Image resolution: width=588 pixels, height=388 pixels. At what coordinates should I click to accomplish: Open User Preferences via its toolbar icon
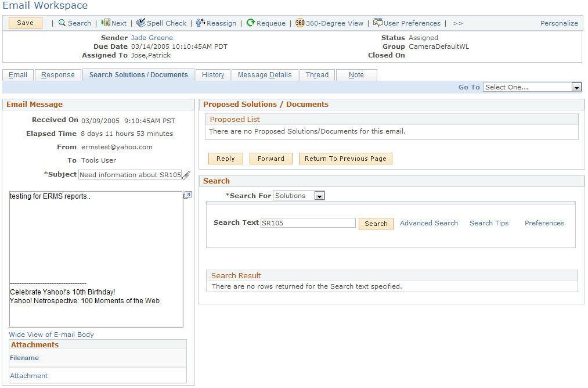378,23
